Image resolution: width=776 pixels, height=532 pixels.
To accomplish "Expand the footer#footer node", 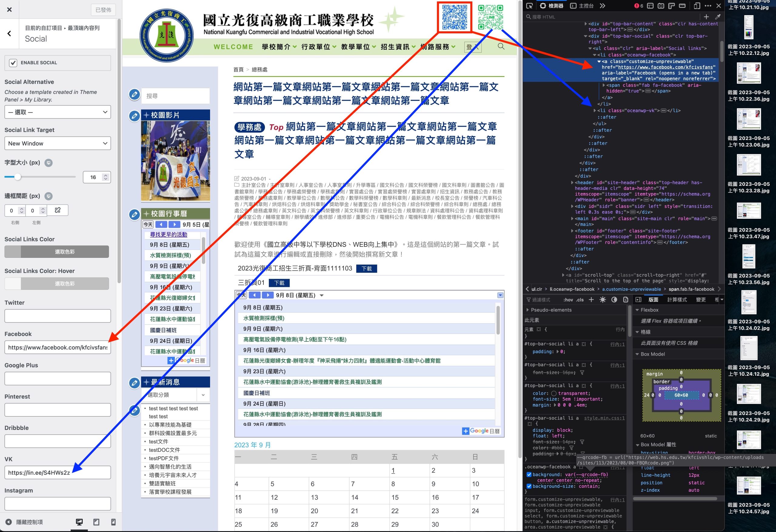I will coord(572,231).
